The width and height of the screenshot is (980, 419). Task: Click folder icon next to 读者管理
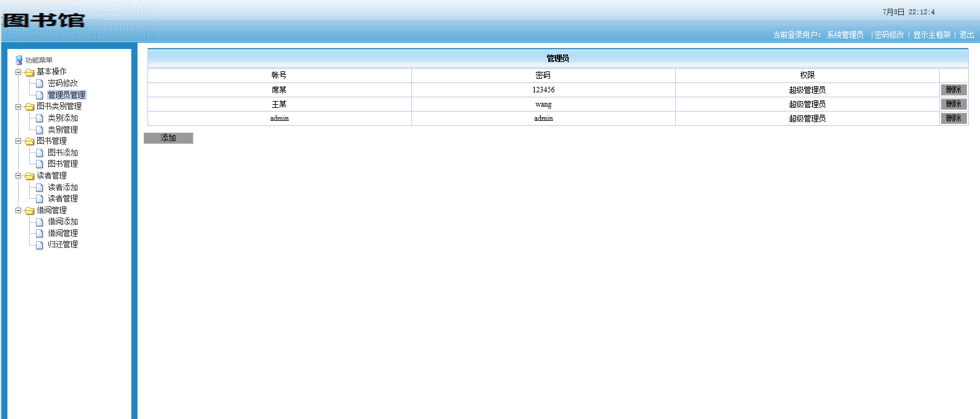(29, 176)
